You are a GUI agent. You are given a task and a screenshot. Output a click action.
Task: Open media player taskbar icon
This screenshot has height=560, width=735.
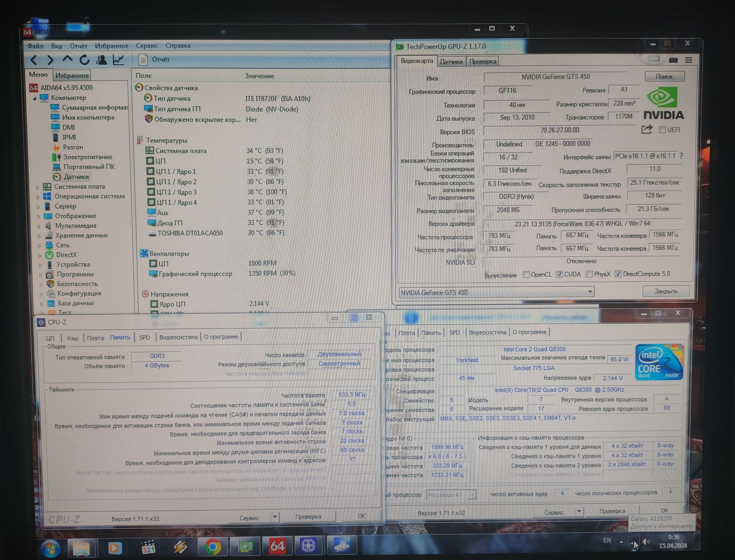115,547
